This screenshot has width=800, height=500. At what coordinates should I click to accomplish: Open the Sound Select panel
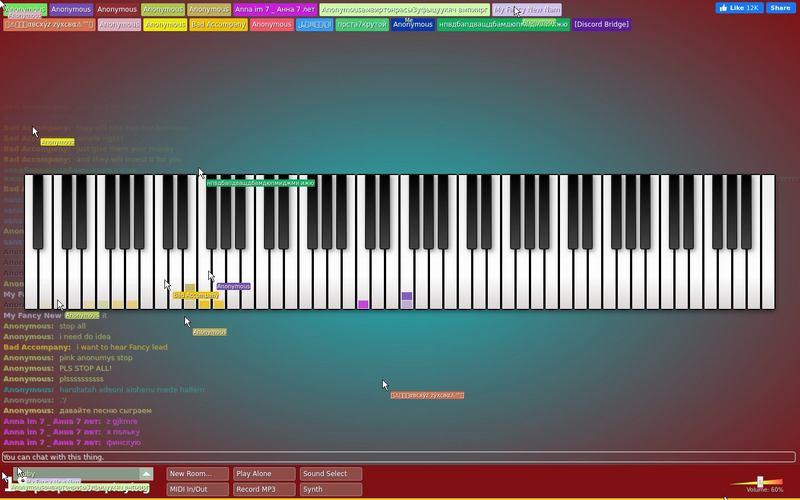click(331, 474)
